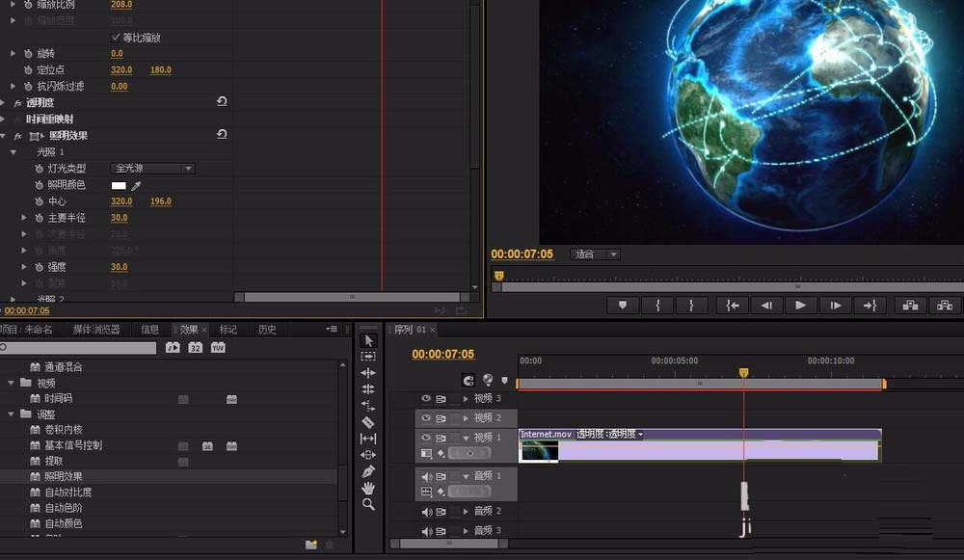This screenshot has height=560, width=964.
Task: Switch to the 标记 tab
Action: tap(228, 330)
